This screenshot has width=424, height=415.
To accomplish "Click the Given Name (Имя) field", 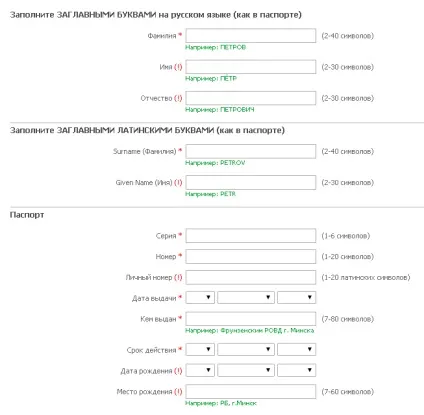I will click(x=251, y=183).
